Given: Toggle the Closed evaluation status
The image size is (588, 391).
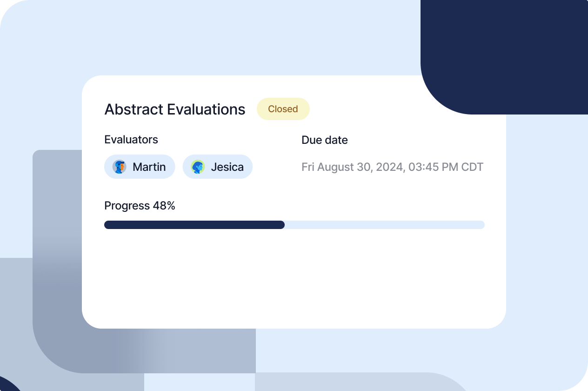Looking at the screenshot, I should (x=283, y=109).
